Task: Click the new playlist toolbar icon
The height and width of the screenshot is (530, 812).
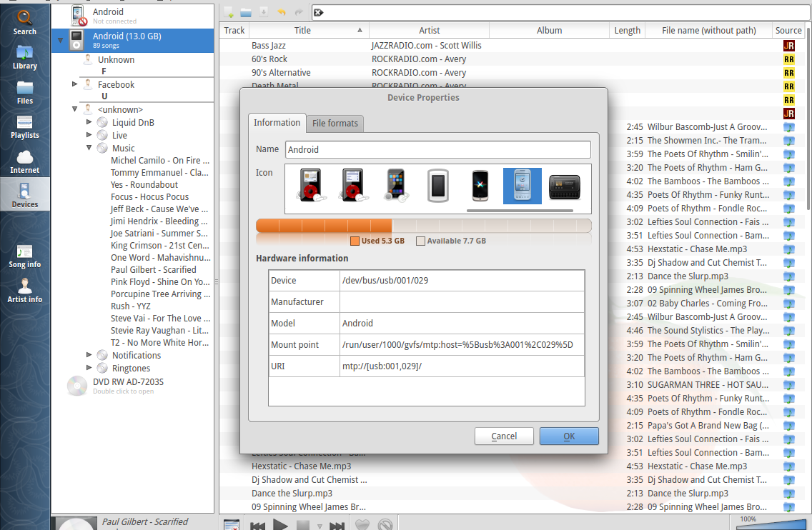Action: pyautogui.click(x=229, y=12)
